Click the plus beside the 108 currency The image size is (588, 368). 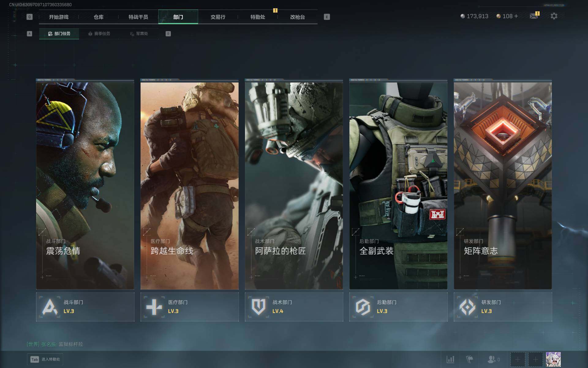coord(516,16)
